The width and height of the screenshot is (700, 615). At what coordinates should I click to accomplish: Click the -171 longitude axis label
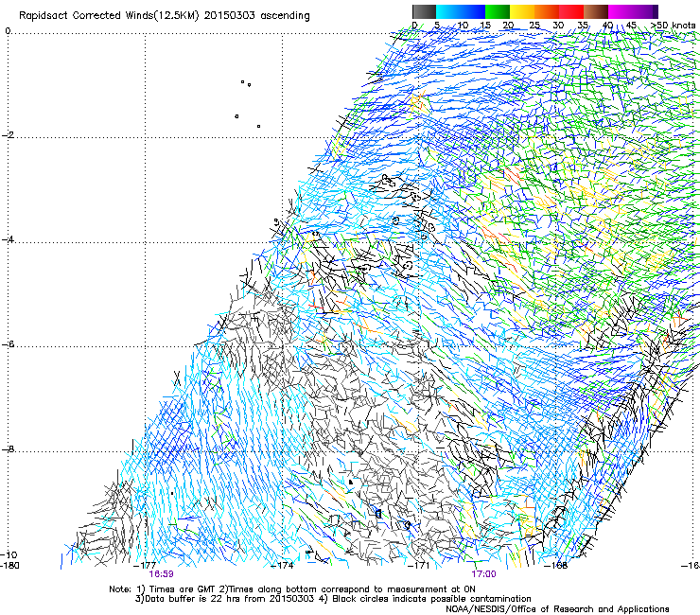(x=419, y=566)
